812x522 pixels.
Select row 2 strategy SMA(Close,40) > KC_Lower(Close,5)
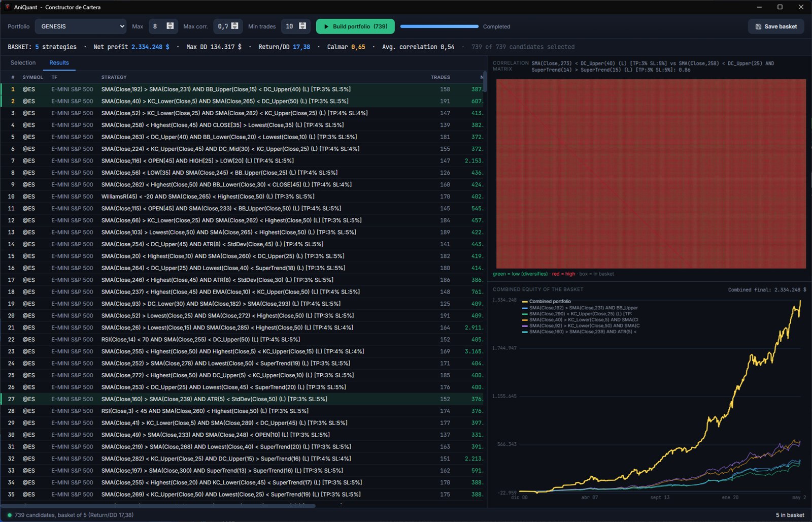tap(242, 101)
